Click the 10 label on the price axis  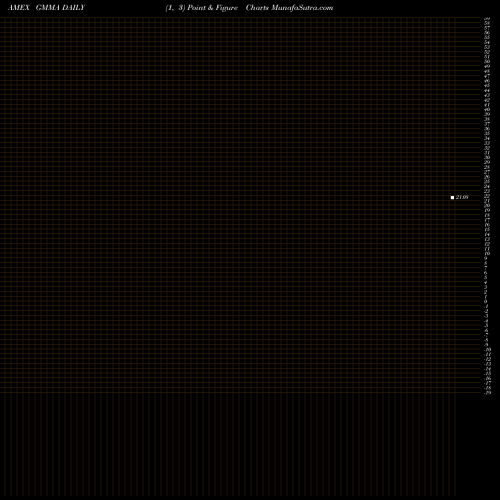487,254
